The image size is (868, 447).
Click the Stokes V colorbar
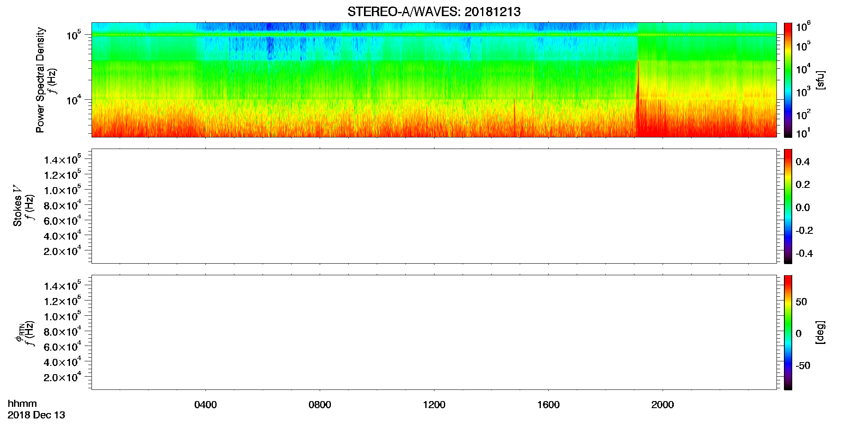click(788, 206)
